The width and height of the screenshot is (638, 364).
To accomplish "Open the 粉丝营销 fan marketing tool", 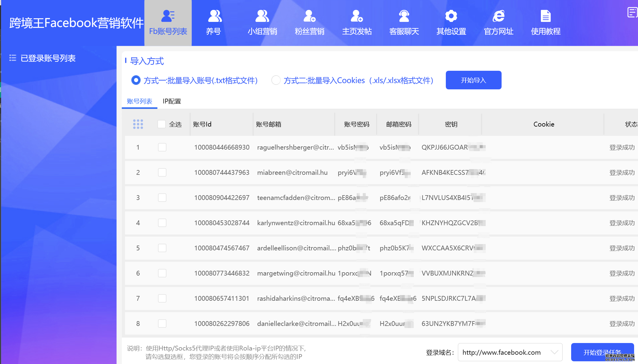I will pos(309,22).
